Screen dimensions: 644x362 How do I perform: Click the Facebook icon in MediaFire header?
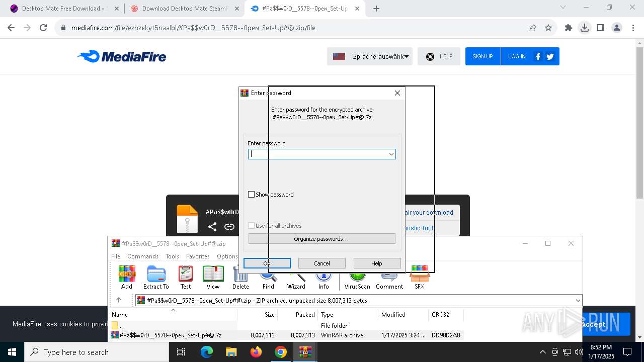point(538,56)
